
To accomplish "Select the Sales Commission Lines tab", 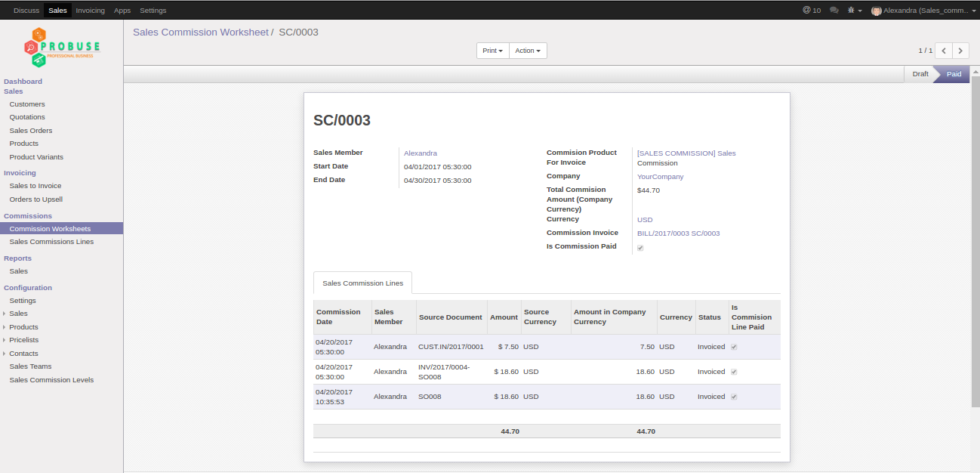I will pyautogui.click(x=362, y=283).
